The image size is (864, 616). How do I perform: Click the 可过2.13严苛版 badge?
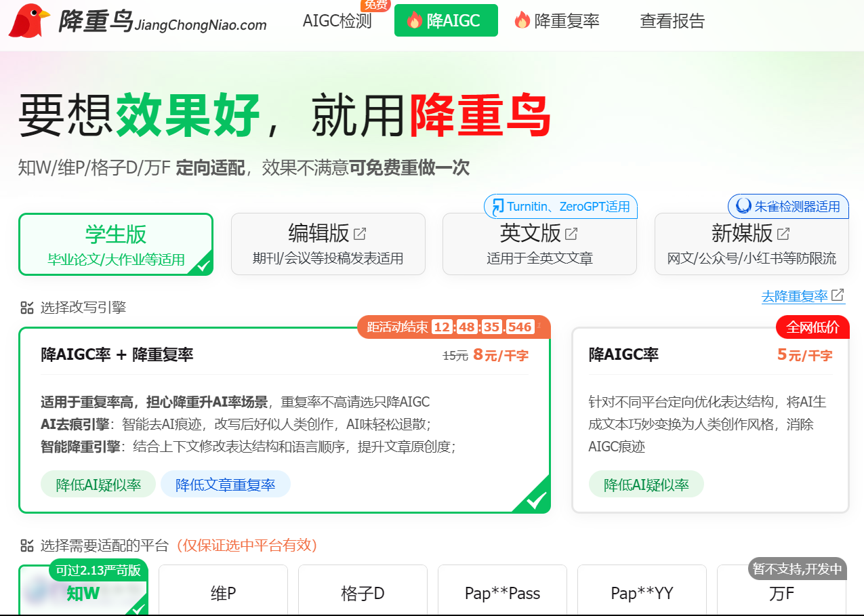click(x=98, y=570)
